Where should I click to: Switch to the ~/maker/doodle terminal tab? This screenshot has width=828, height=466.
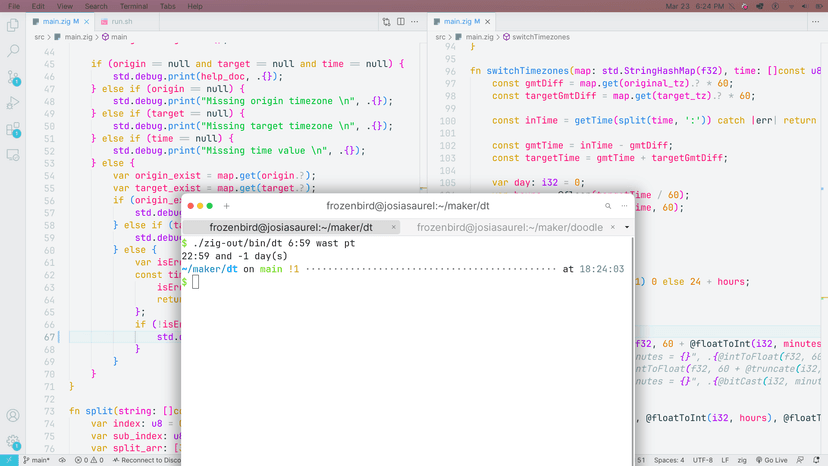tap(510, 227)
